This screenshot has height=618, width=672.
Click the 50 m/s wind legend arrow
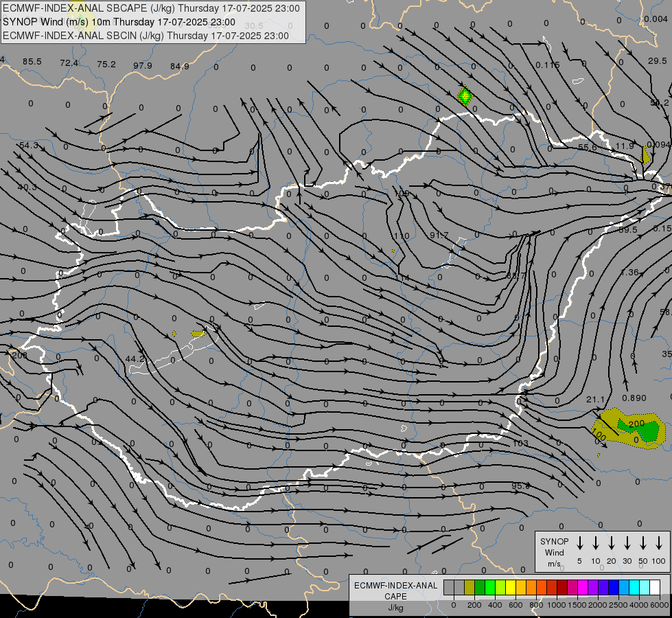(x=643, y=543)
